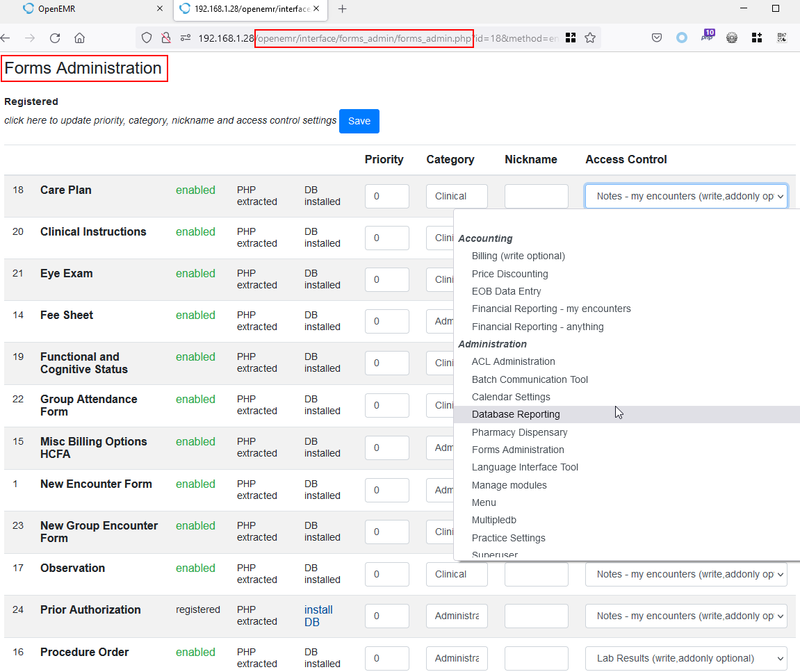This screenshot has height=672, width=800.
Task: Focus the Procedure Order priority field
Action: [386, 658]
